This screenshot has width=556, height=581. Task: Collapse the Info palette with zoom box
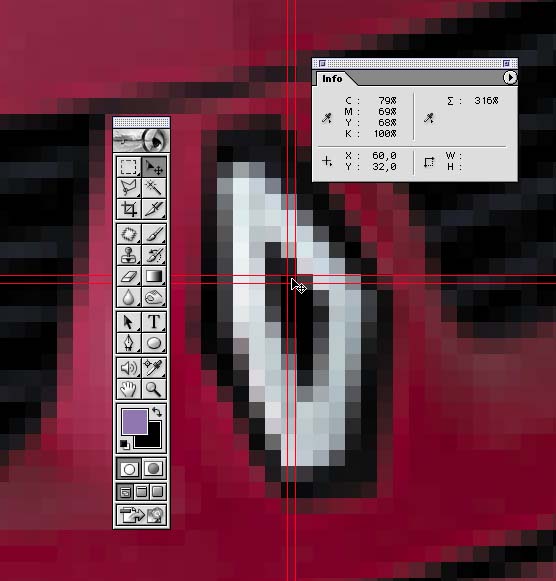506,63
